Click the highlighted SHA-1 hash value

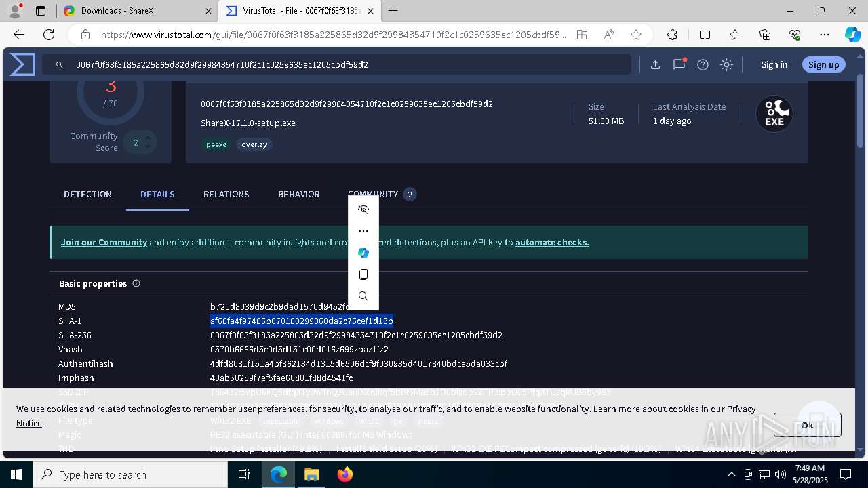point(302,321)
